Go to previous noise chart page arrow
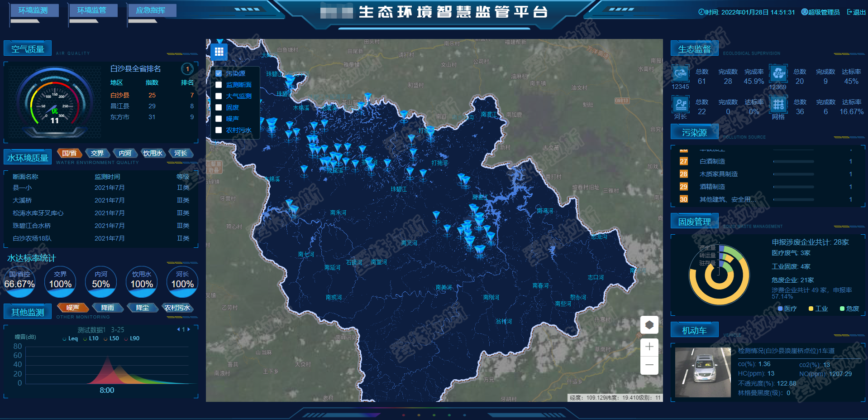The height and width of the screenshot is (420, 868). point(178,329)
